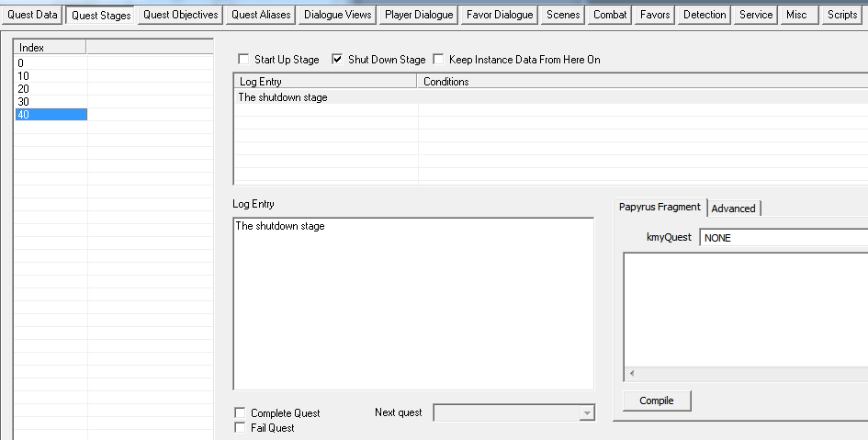
Task: Check the Complete Quest option
Action: tap(241, 413)
